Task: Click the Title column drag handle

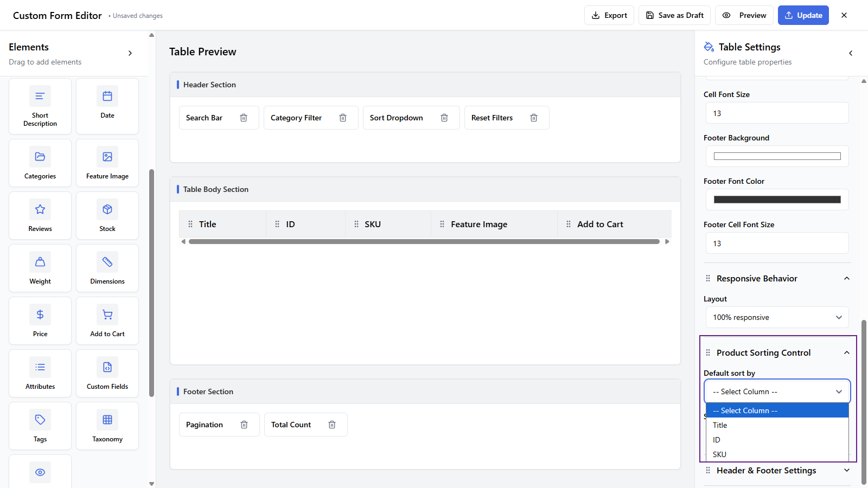Action: [x=190, y=224]
